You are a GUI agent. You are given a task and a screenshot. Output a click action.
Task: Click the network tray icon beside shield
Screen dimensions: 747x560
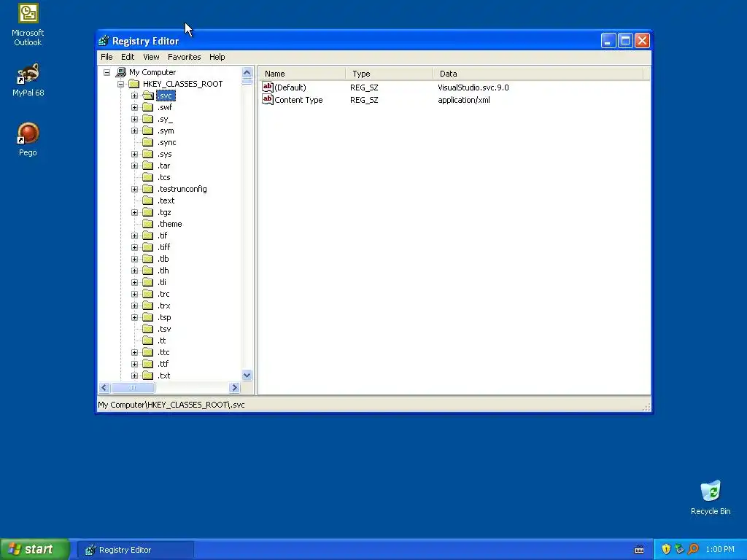(x=680, y=549)
